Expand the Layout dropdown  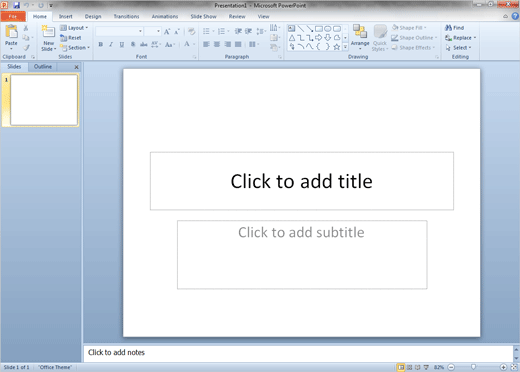click(x=74, y=28)
